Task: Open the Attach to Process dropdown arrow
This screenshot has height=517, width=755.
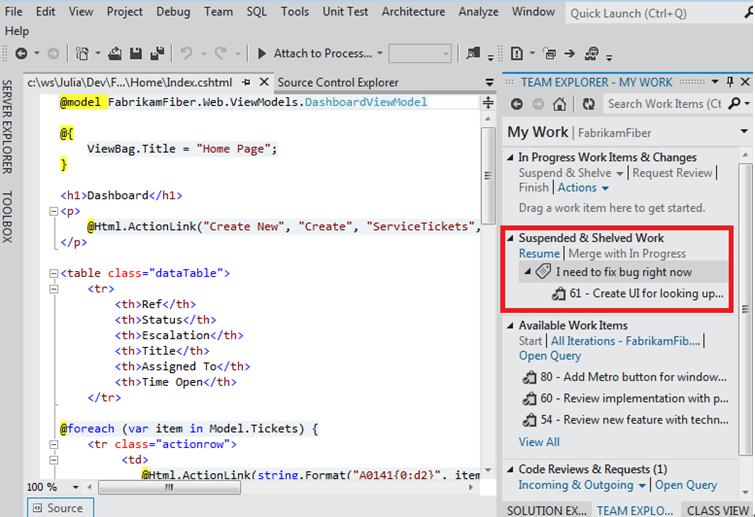Action: (x=379, y=53)
